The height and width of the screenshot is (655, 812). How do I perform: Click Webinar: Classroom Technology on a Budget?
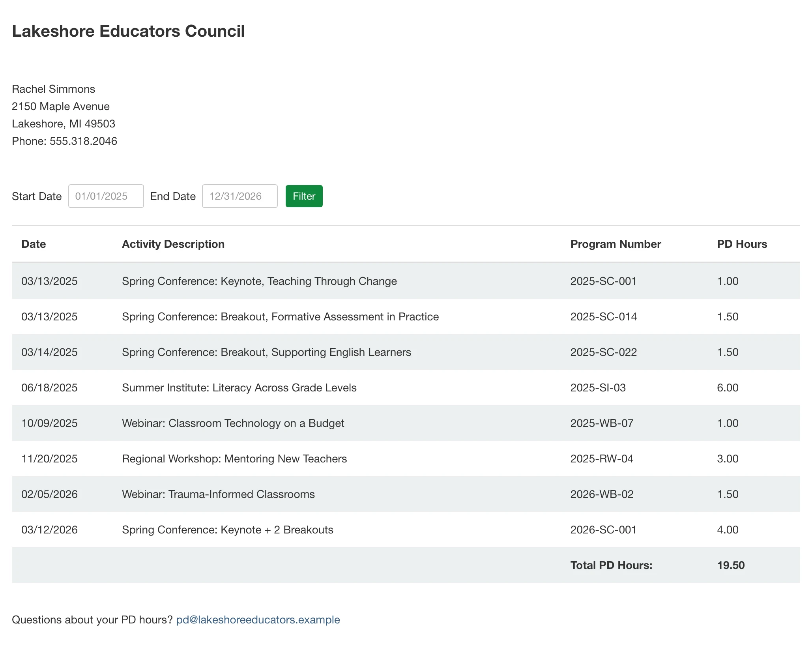233,423
